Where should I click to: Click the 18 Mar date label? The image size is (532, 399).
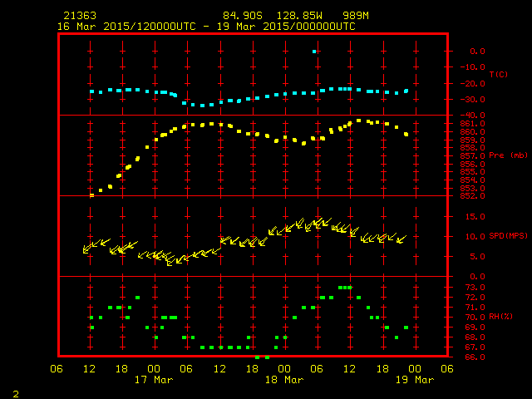coord(284,380)
